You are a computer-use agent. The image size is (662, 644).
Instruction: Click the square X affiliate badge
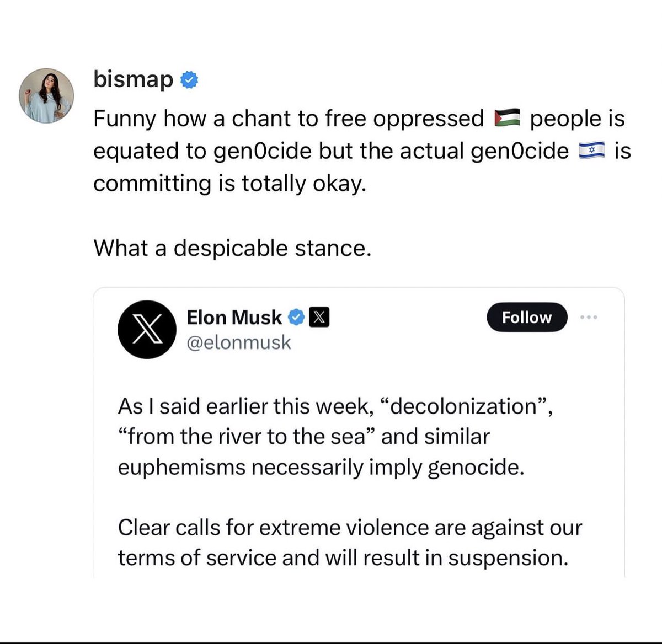[x=321, y=318]
